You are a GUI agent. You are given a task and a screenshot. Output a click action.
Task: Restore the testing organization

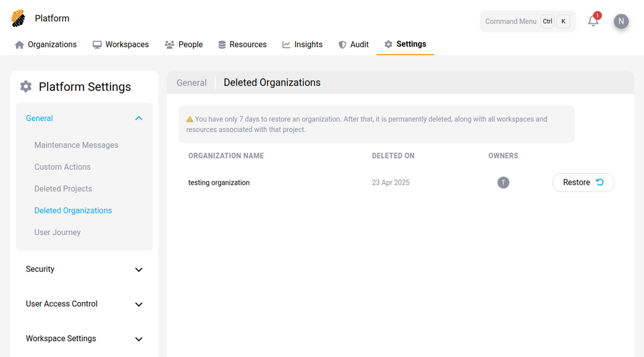click(x=583, y=182)
